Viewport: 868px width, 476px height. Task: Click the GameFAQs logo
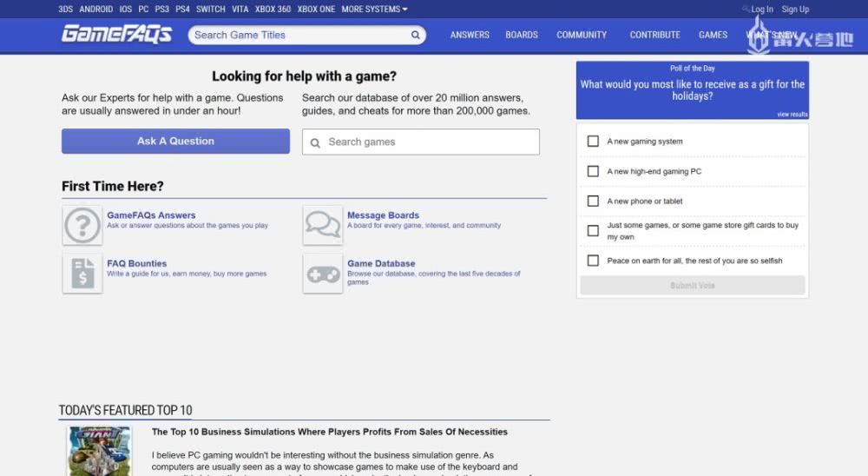point(116,35)
